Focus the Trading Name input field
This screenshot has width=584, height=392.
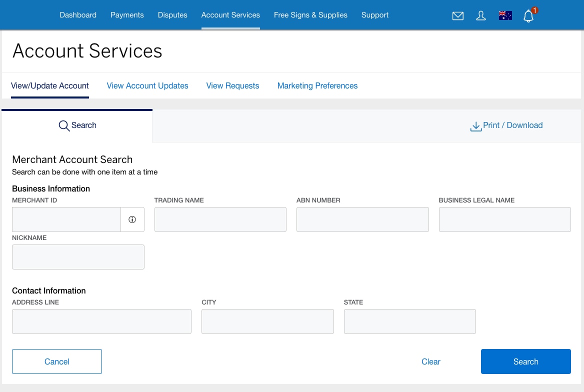click(220, 219)
